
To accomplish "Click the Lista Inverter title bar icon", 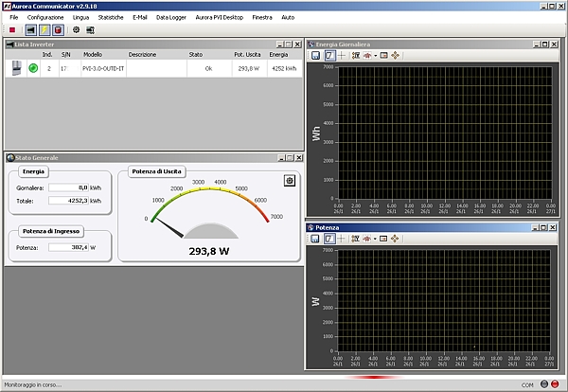I will [x=10, y=45].
